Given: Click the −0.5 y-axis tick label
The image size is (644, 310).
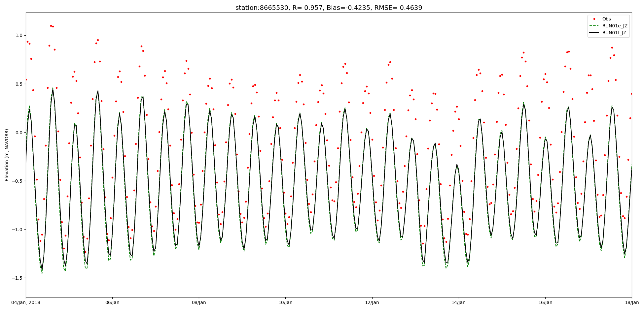Looking at the screenshot, I should 17,181.
